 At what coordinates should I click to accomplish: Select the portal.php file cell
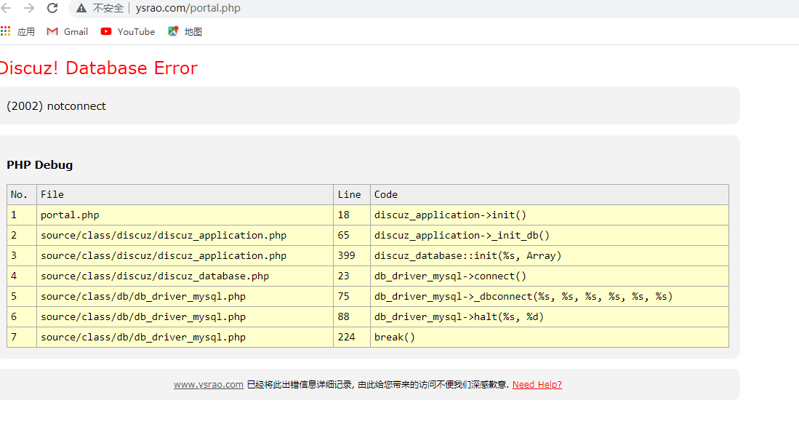[x=185, y=215]
